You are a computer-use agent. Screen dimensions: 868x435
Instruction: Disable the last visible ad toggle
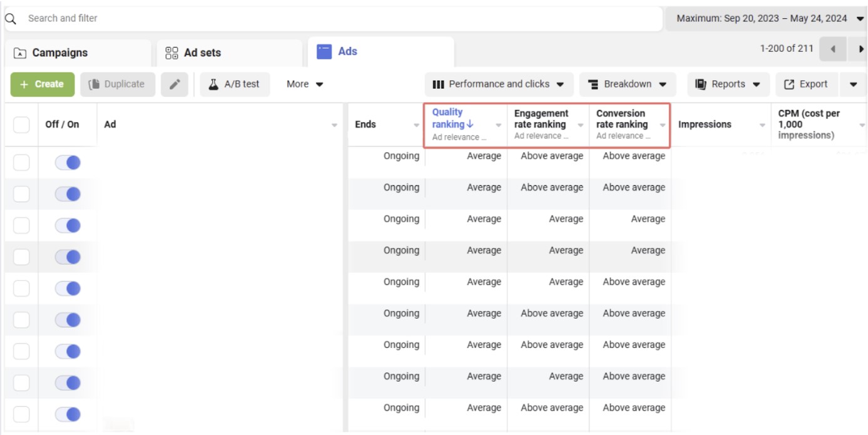pos(67,413)
